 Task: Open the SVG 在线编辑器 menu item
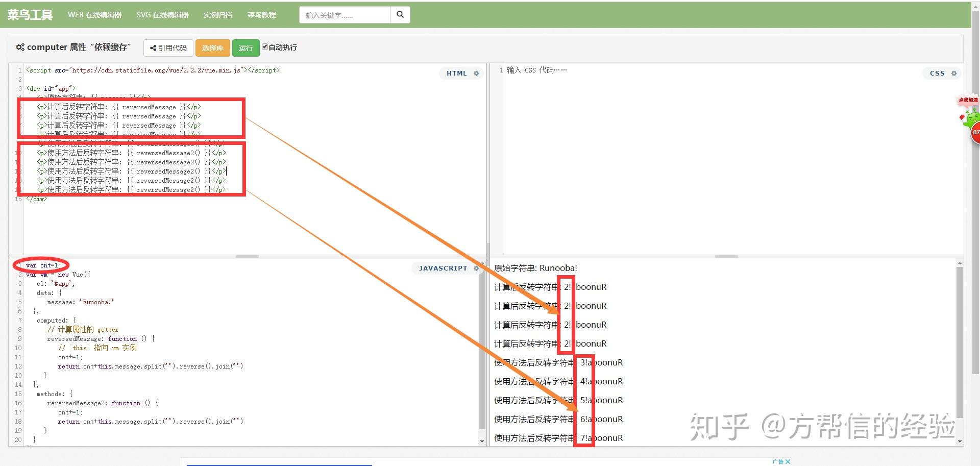click(162, 15)
